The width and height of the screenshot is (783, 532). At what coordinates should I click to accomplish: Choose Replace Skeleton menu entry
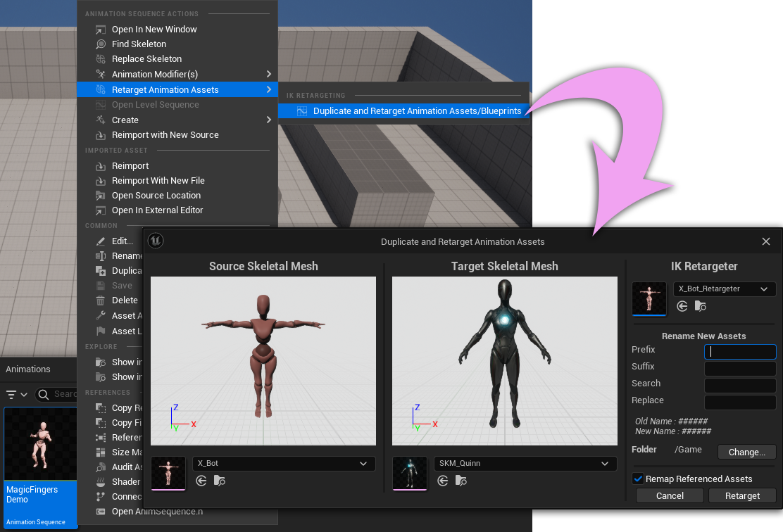[177, 59]
